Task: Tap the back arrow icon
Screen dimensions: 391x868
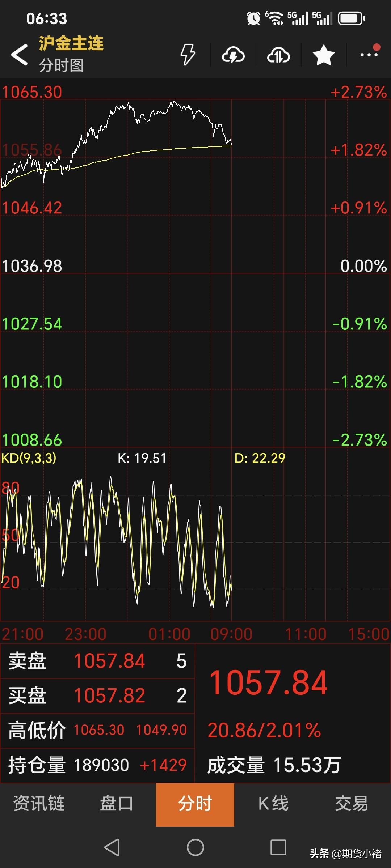Action: point(20,55)
